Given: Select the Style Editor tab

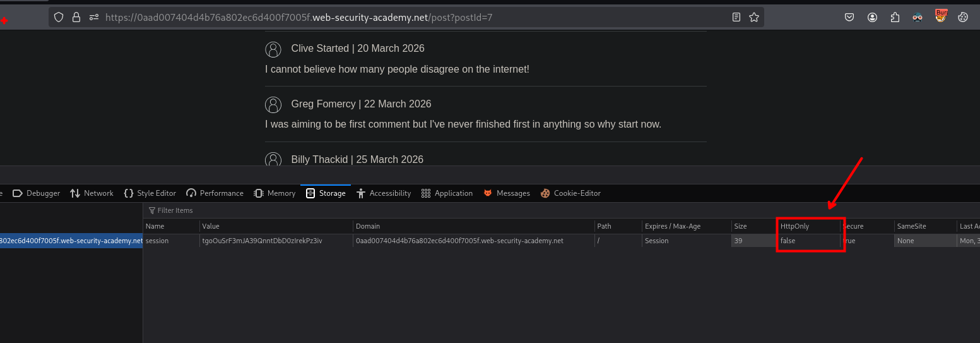Looking at the screenshot, I should tap(150, 193).
